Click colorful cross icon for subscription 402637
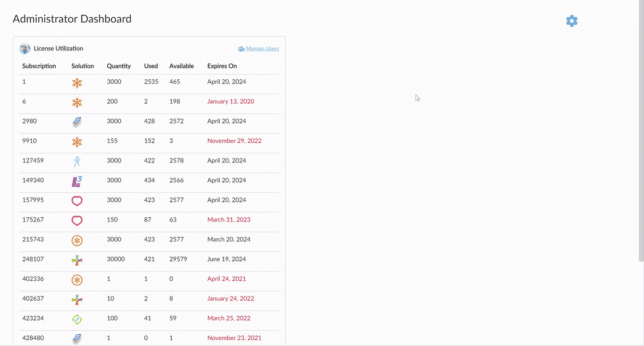Viewport: 644px width, 346px height. 77,299
